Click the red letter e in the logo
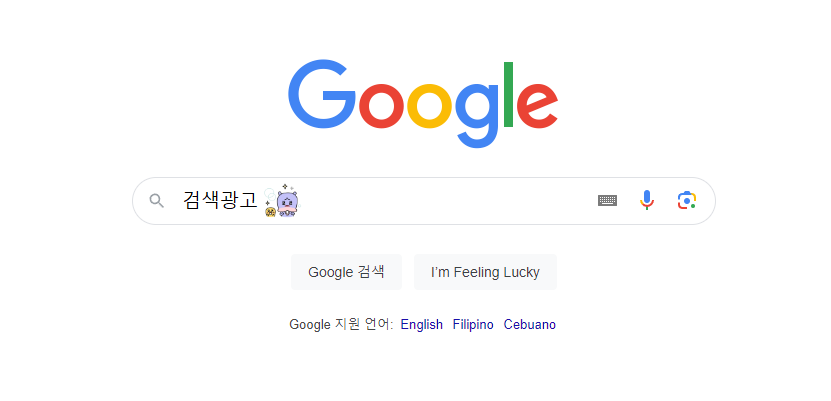Viewport: 831px width, 401px height. pyautogui.click(x=537, y=106)
